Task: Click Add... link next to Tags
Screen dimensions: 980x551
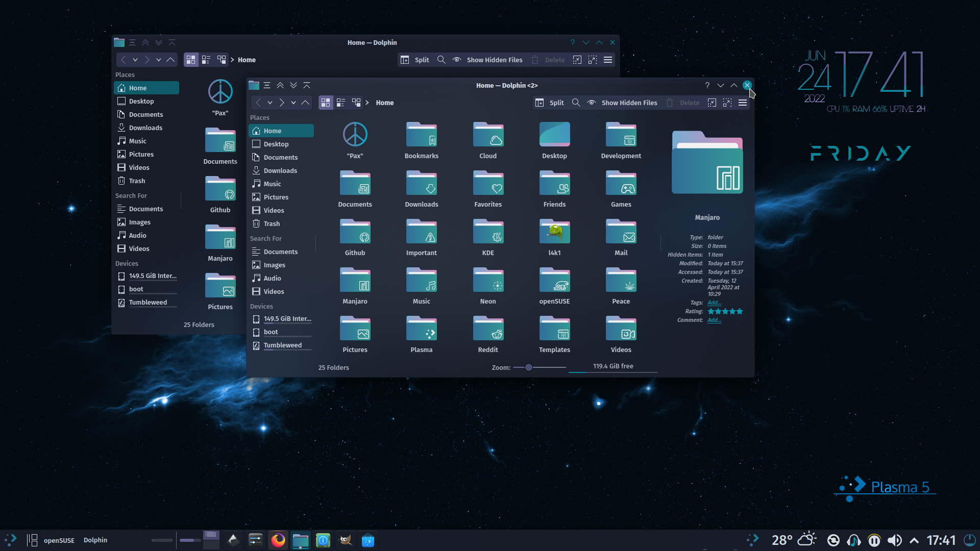Action: coord(714,303)
